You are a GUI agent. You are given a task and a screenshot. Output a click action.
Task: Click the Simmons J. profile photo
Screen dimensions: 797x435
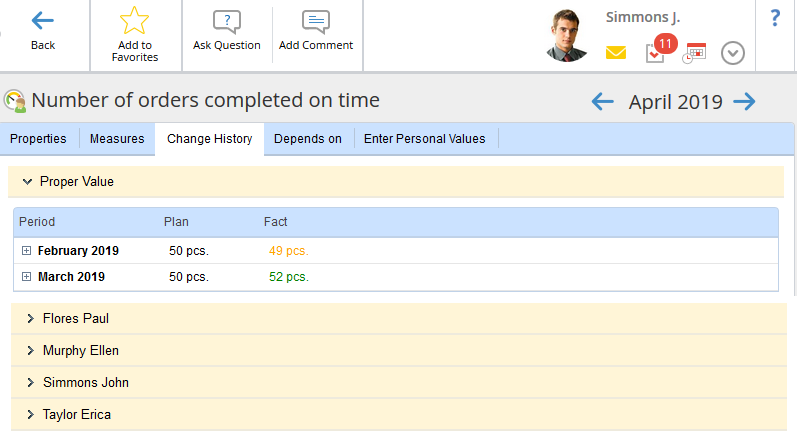click(x=568, y=37)
